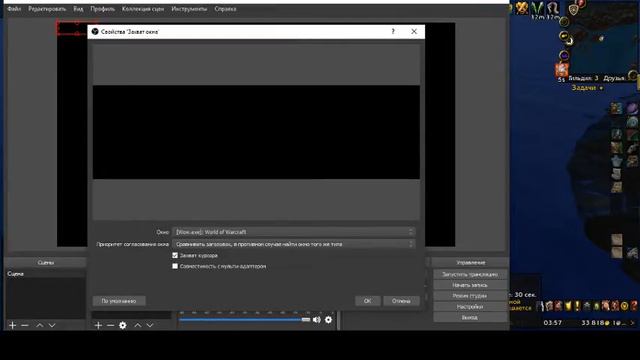Click 'Запустить трансляцию' button

click(x=470, y=274)
